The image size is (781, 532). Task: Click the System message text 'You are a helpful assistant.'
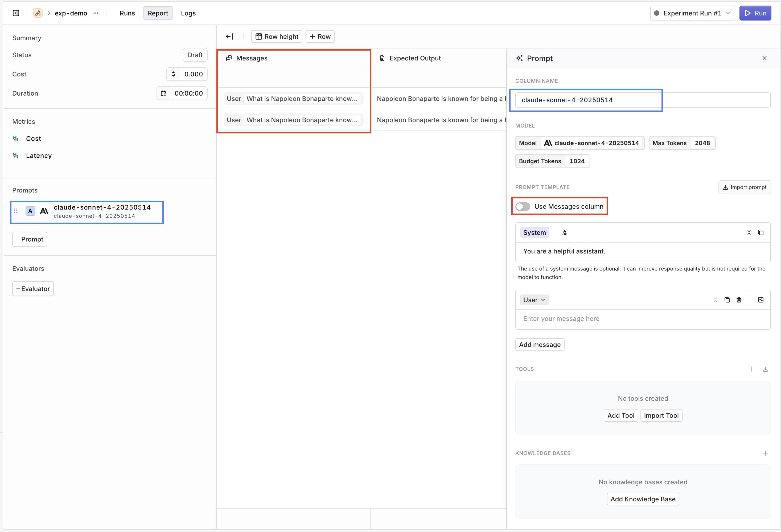click(x=564, y=251)
